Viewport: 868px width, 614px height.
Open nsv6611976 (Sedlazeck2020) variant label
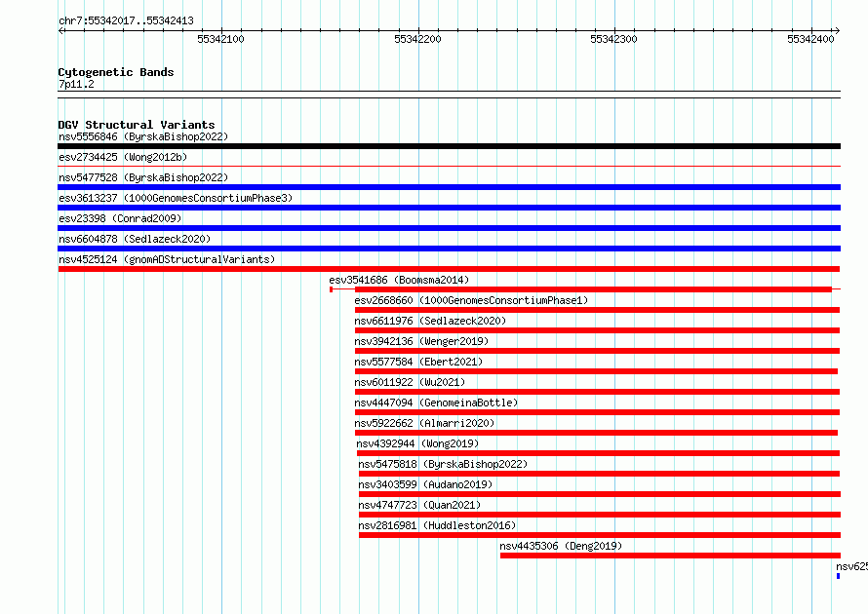430,321
